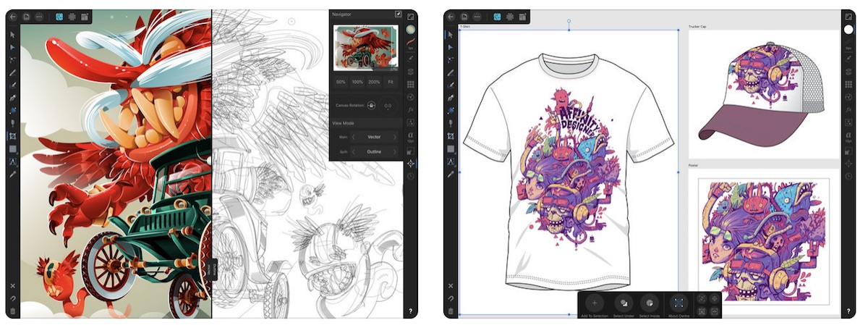Open the green Colour swatch in dragon artwork window
This screenshot has width=868, height=328.
pyautogui.click(x=410, y=30)
